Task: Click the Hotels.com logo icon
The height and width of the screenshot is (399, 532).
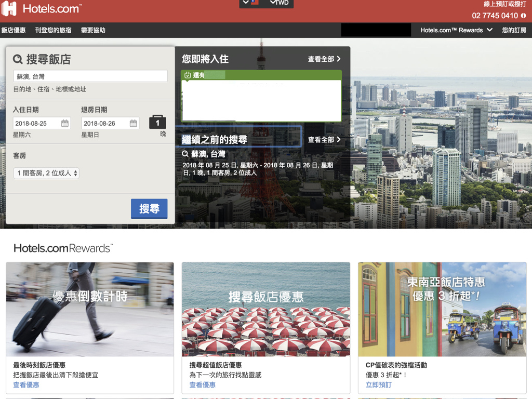Action: pos(9,8)
